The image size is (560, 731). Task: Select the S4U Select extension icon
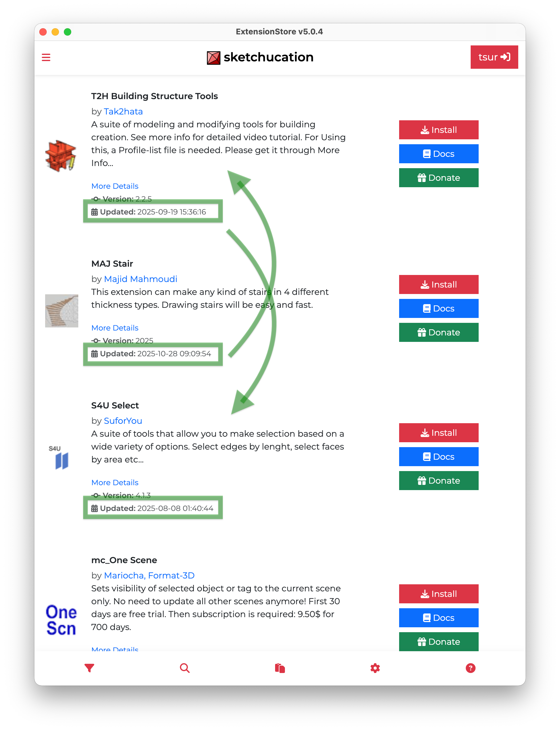click(61, 456)
